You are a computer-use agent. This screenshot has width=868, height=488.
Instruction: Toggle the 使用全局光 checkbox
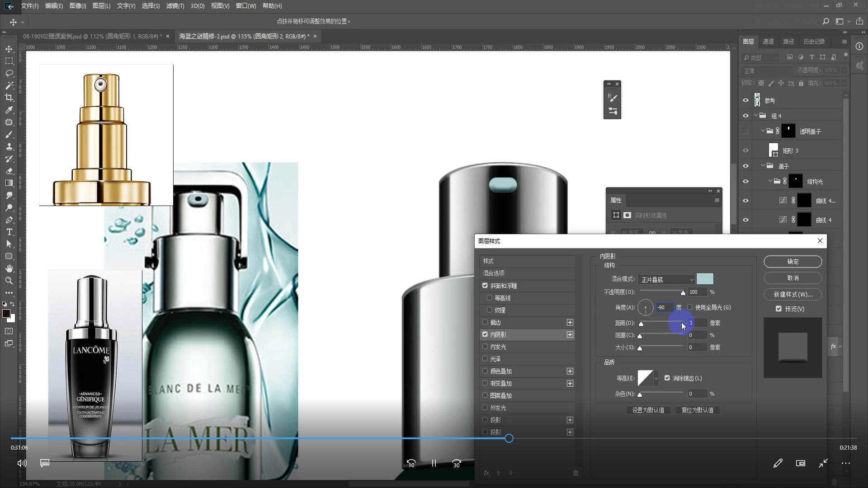690,307
